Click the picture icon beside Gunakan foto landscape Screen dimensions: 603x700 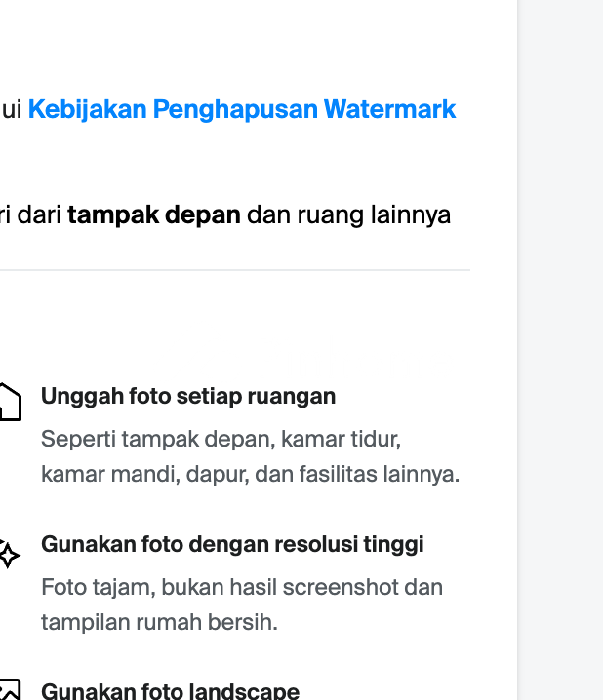(8, 690)
